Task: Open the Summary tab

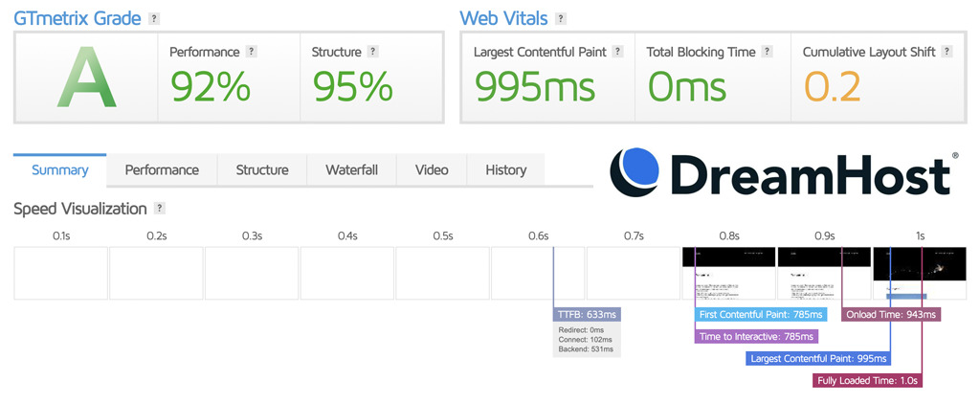Action: tap(60, 170)
